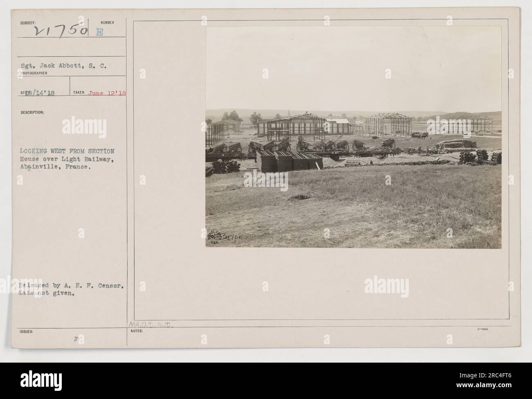Click the red taken date June 12'18
The image size is (532, 399).
pos(107,93)
